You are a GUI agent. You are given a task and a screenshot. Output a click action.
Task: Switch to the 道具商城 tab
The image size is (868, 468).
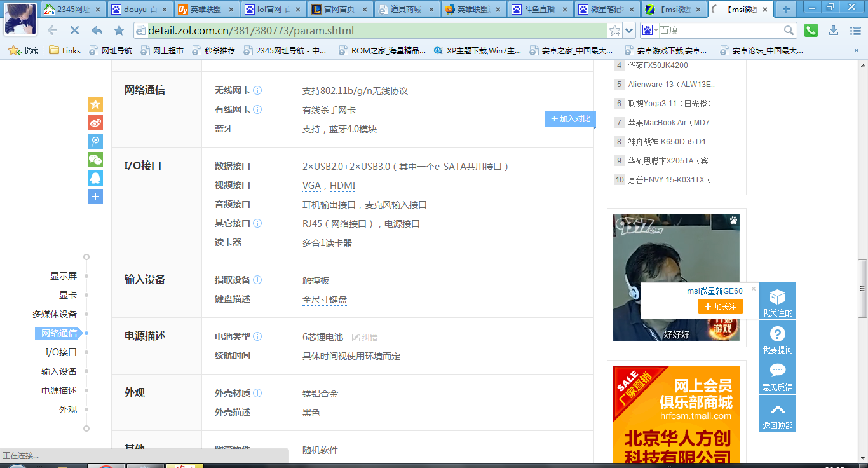point(407,10)
